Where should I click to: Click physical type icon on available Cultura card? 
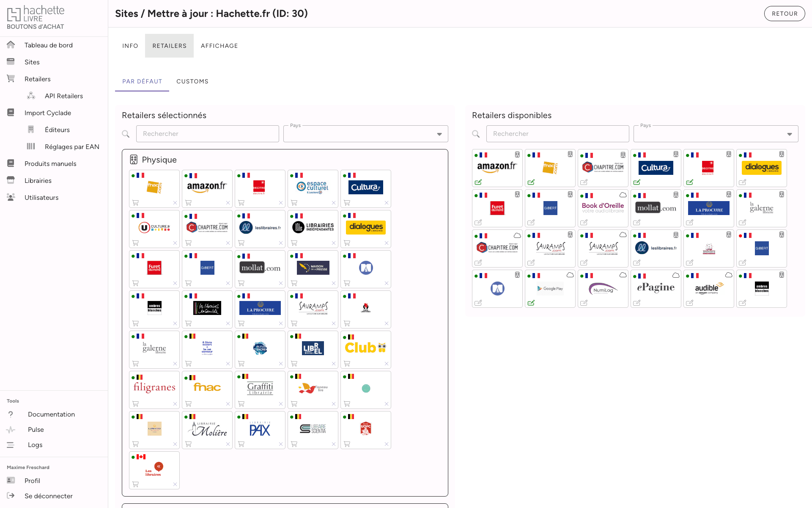[676, 155]
